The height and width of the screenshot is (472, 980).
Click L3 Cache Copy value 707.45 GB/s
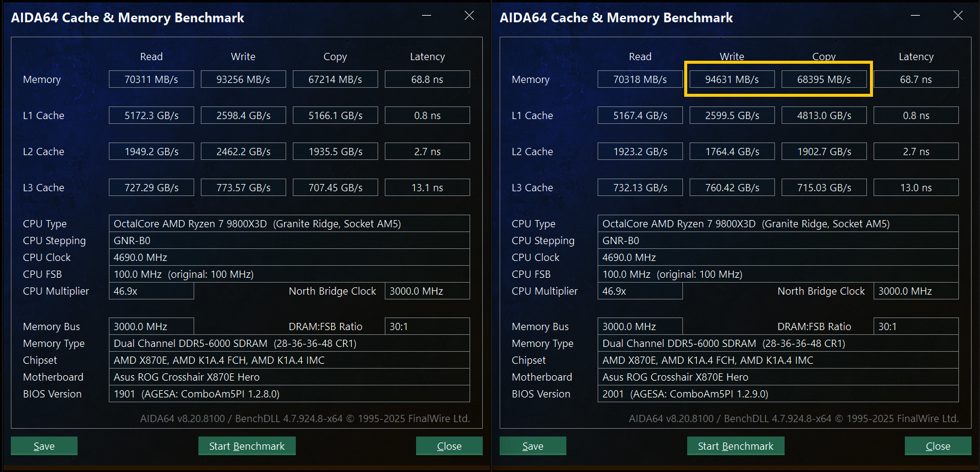335,188
